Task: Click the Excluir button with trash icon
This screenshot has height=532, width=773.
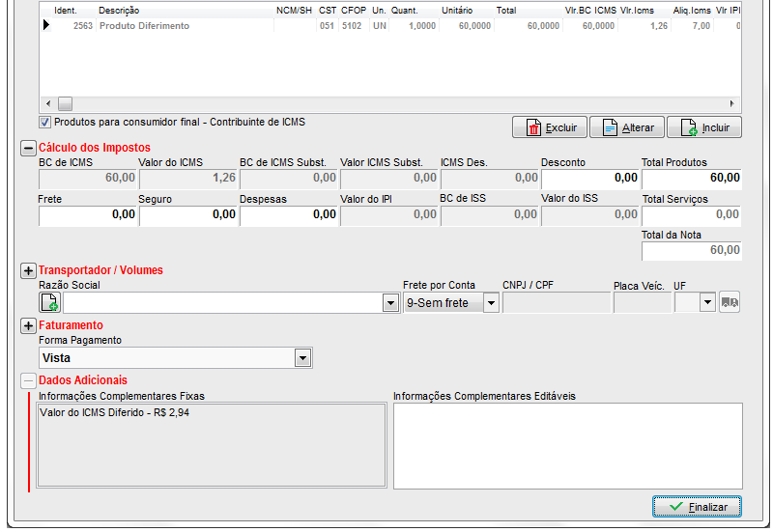Action: coord(550,127)
